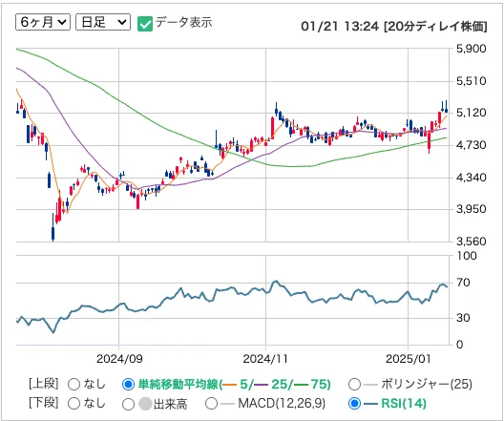Click the 20分ディレイ株価 timestamp text
Screen dimensions: 504x421
tap(394, 27)
